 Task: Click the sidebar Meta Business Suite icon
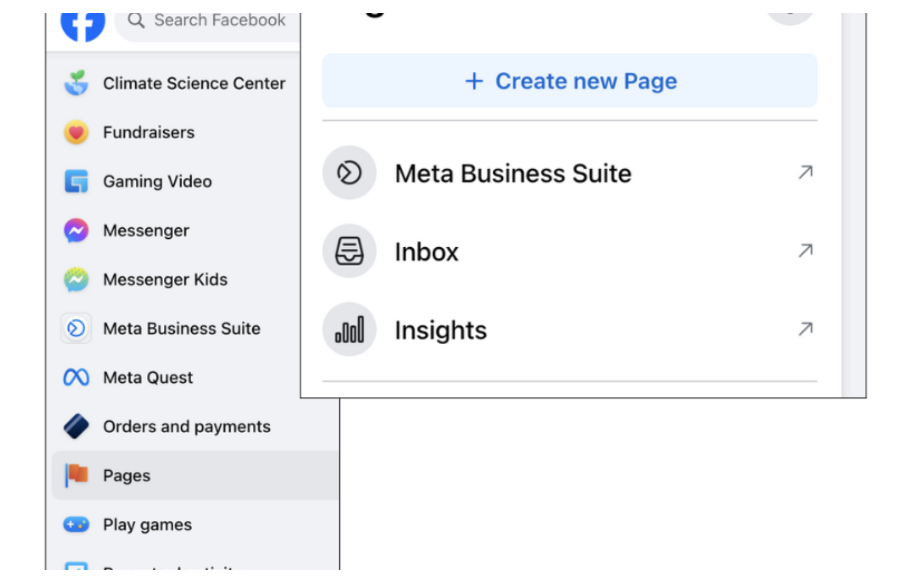pos(76,328)
